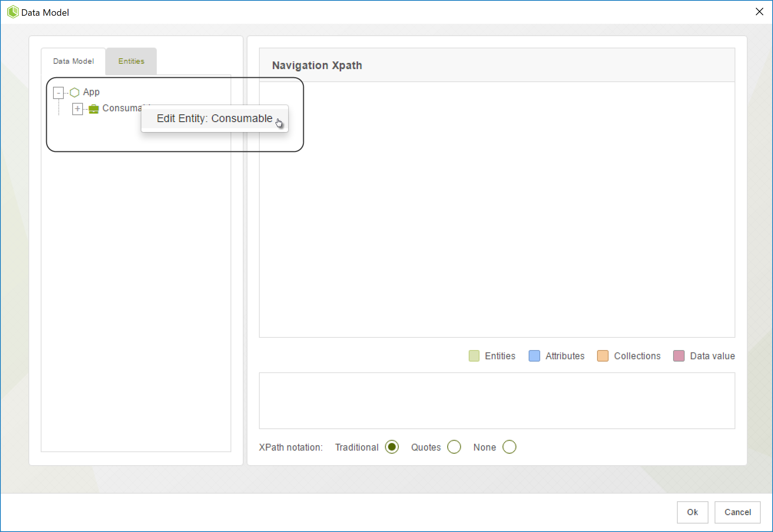The image size is (773, 532).
Task: Click inside the Navigation Xpath editor area
Action: [x=497, y=210]
